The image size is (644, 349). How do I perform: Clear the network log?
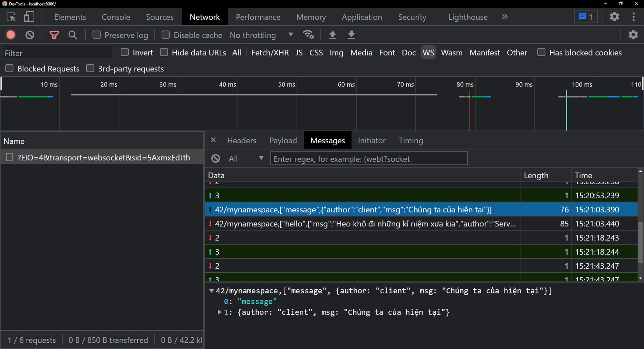click(x=30, y=35)
